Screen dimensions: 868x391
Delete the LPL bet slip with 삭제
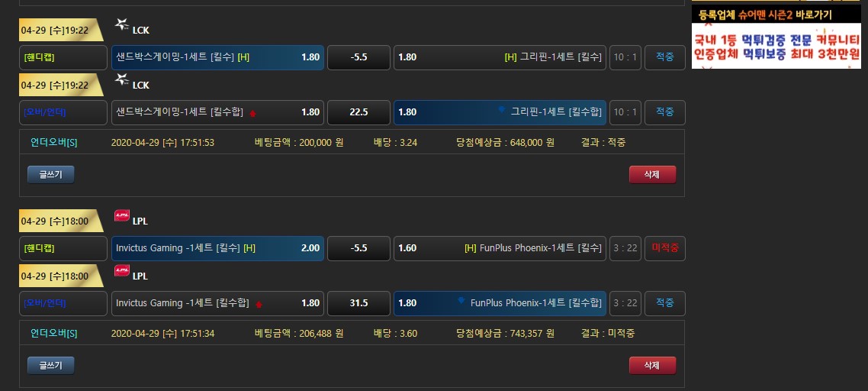[652, 366]
